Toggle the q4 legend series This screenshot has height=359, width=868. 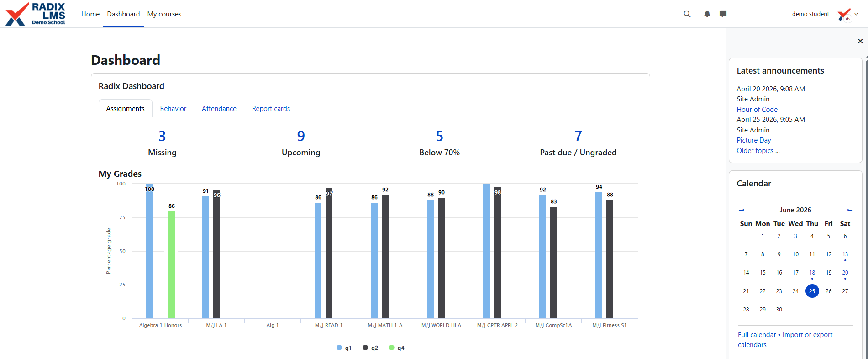pos(397,348)
